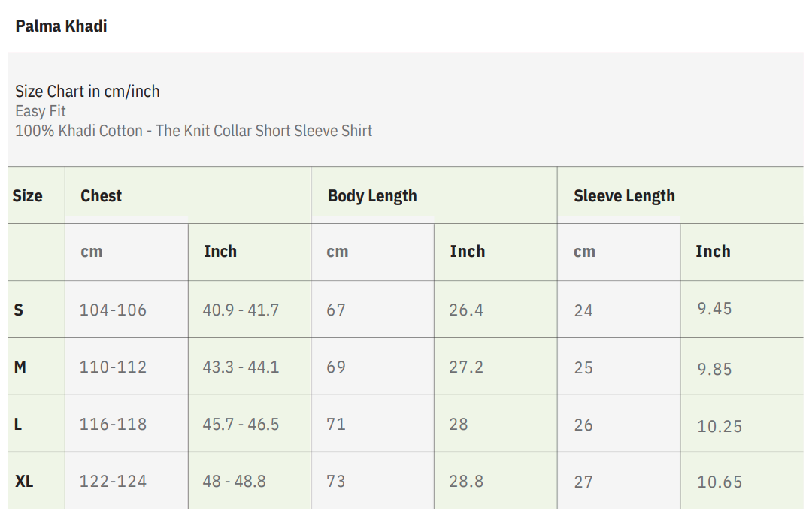Viewport: 812px width, 520px height.
Task: Click the Sleeve Length column header
Action: tap(624, 196)
